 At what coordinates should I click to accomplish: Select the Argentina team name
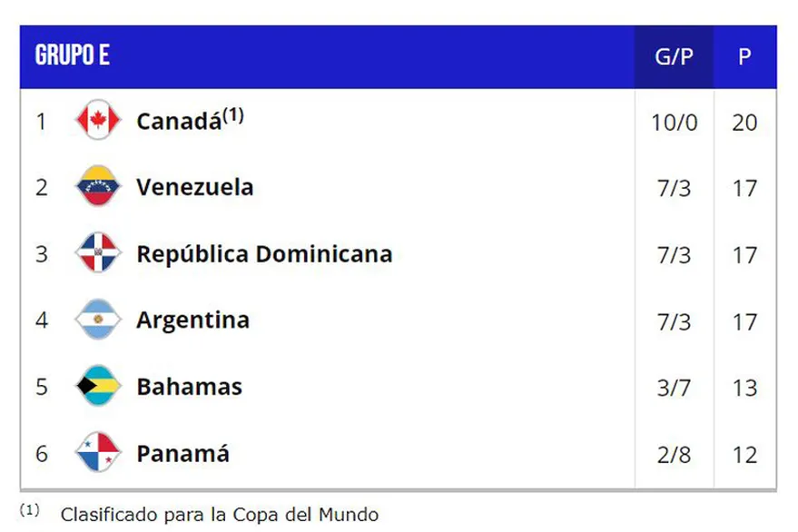point(192,320)
